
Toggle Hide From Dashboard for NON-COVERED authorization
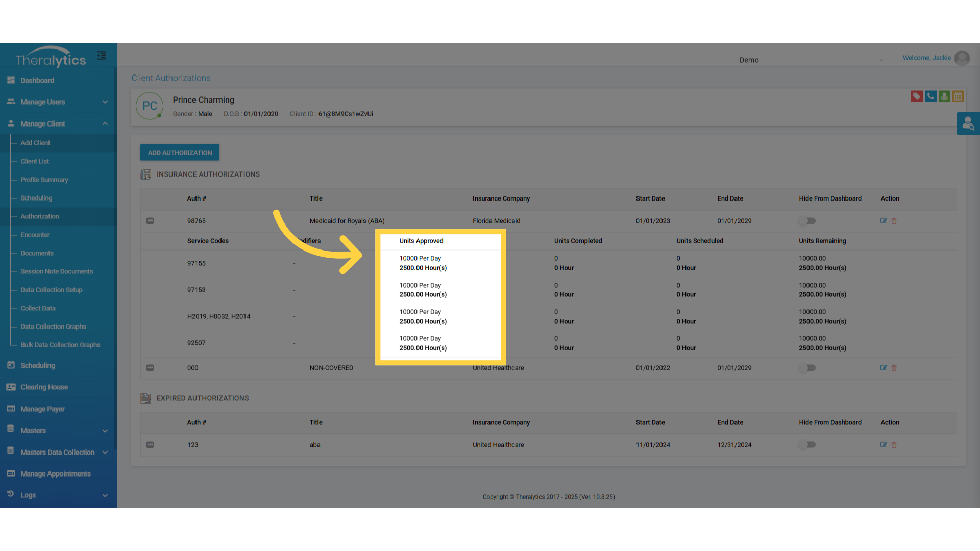tap(807, 368)
